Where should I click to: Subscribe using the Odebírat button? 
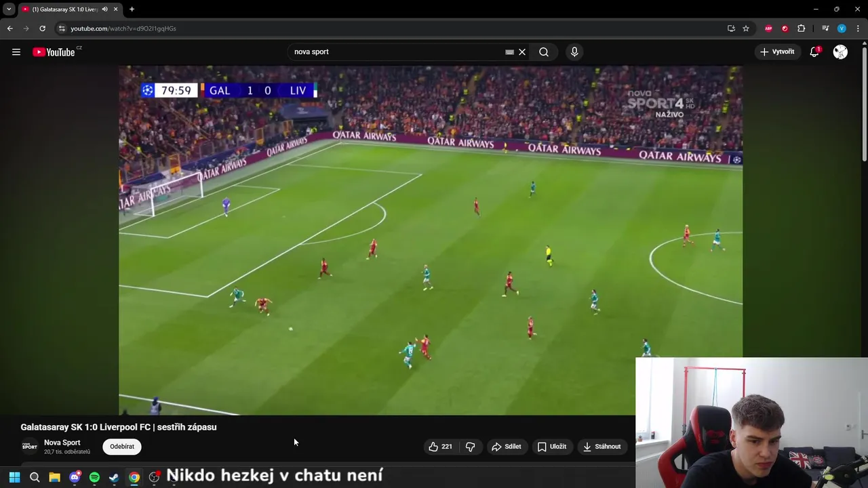(122, 447)
